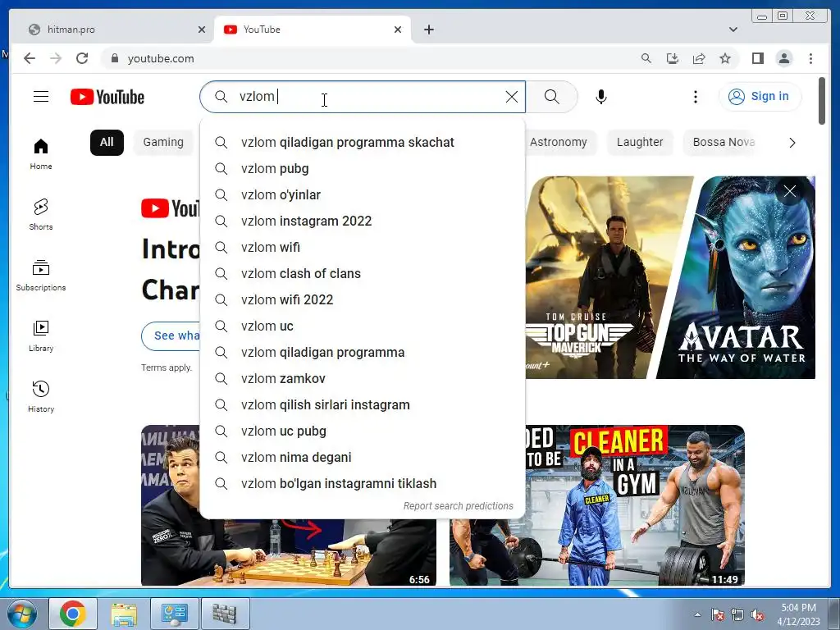Screen dimensions: 840x630
Task: Click the Chrome icon in the taskbar
Action: pos(73,614)
